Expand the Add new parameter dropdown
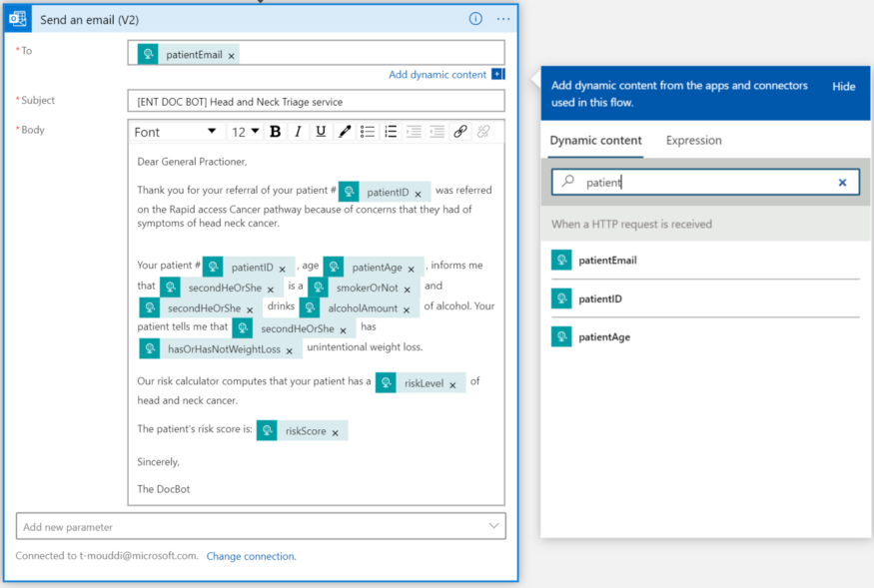The height and width of the screenshot is (588, 874). (492, 526)
